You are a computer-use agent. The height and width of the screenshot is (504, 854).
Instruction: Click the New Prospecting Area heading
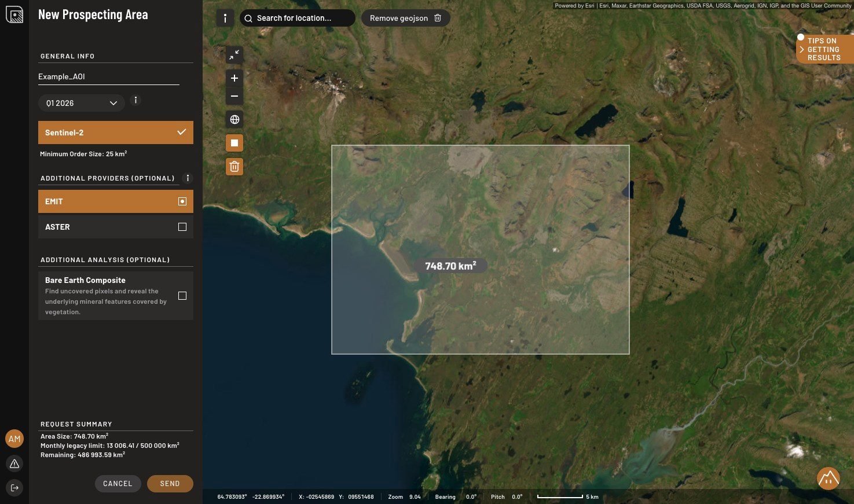93,14
